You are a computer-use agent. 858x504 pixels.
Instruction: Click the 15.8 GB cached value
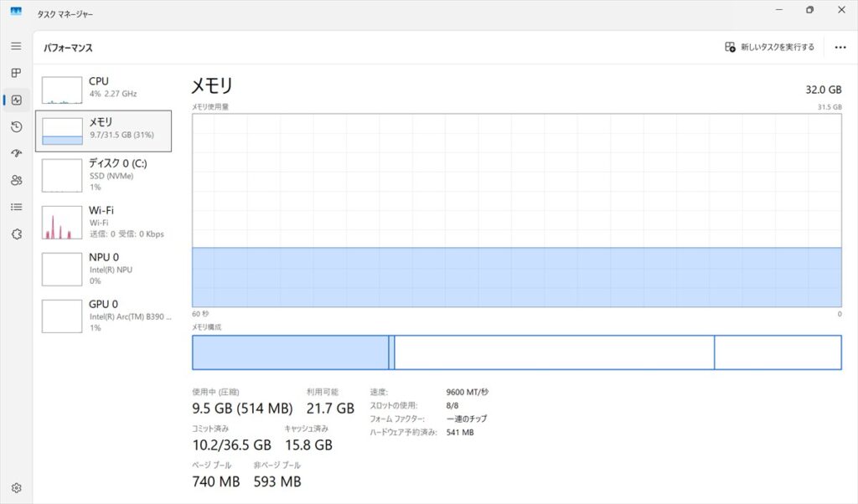click(308, 445)
